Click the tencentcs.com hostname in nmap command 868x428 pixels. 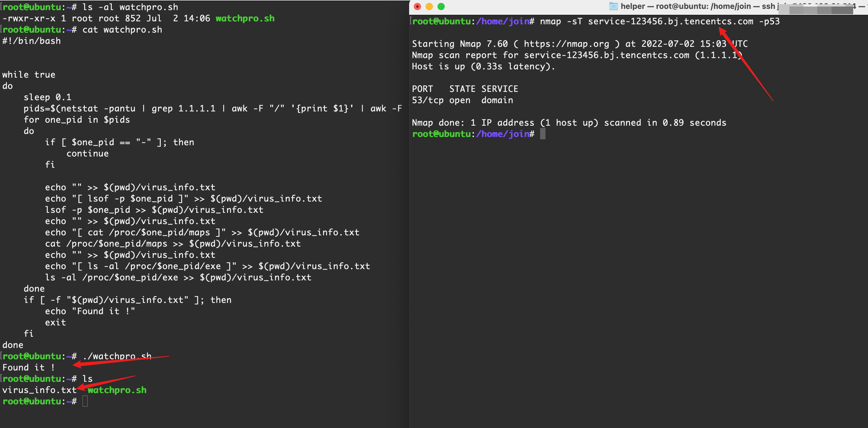tap(718, 21)
